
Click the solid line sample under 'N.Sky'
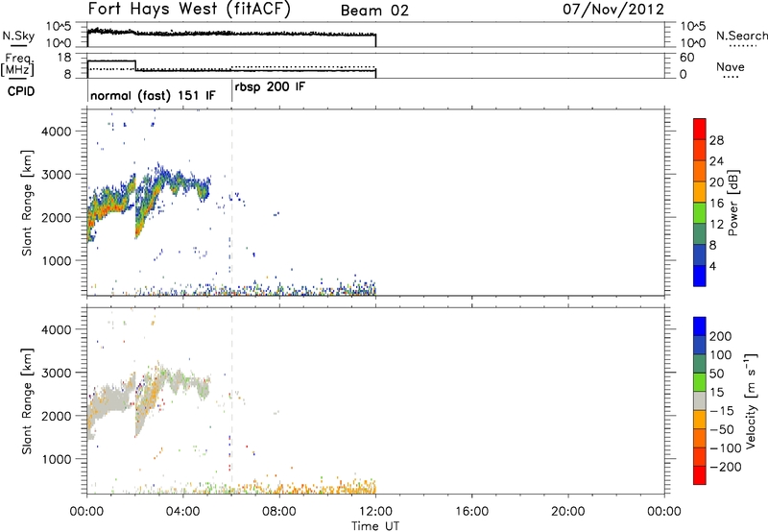(x=18, y=45)
